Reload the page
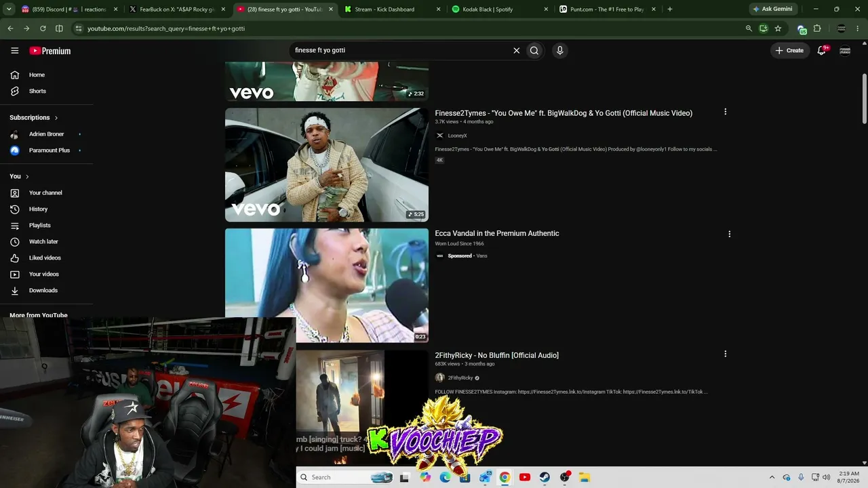 [43, 28]
